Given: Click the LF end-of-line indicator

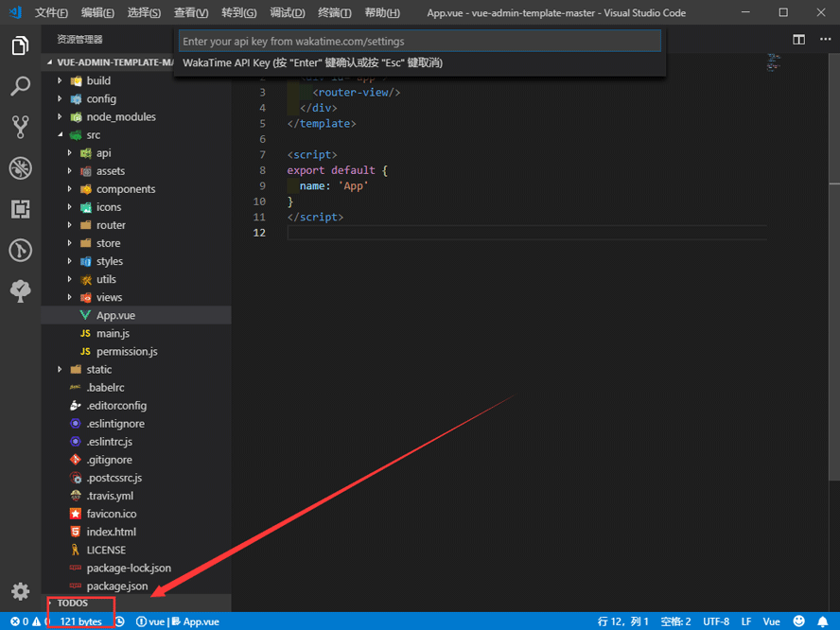Looking at the screenshot, I should click(746, 621).
